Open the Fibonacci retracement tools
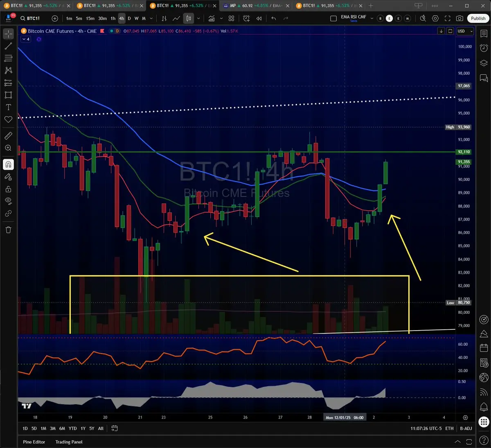Image resolution: width=491 pixels, height=448 pixels. click(8, 59)
